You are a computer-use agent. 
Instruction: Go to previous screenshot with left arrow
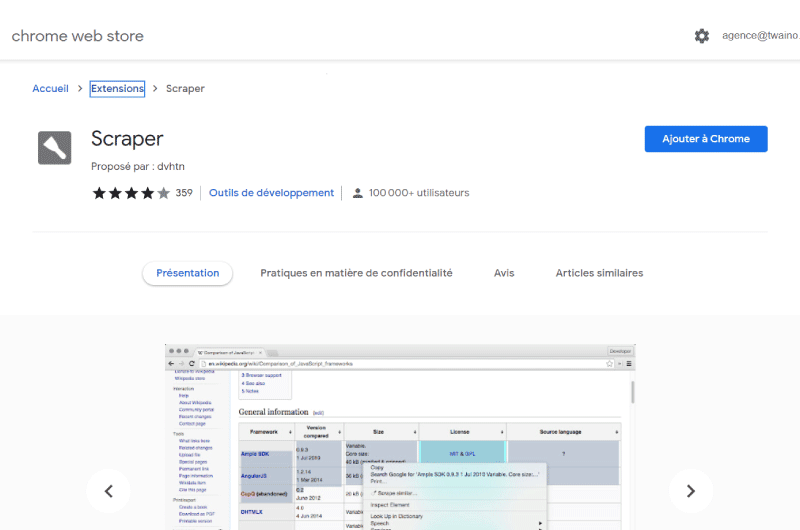click(x=109, y=491)
